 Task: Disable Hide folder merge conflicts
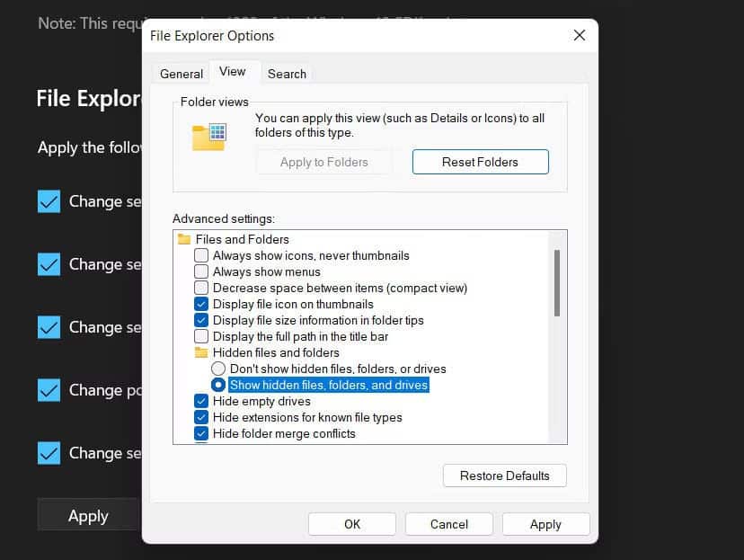[200, 433]
